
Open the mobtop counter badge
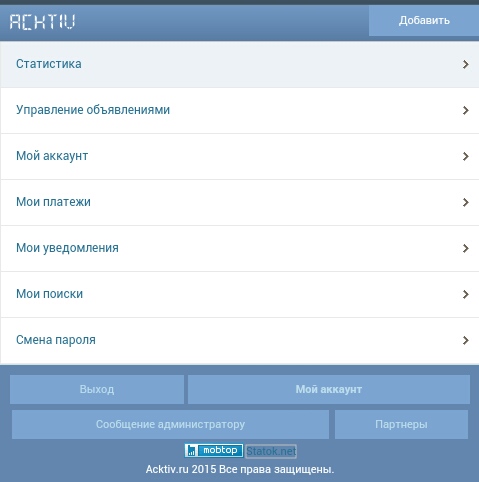pos(214,451)
